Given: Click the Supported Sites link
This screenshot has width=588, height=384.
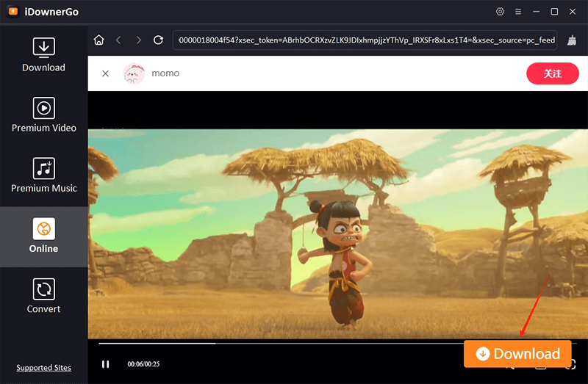Looking at the screenshot, I should click(x=44, y=368).
